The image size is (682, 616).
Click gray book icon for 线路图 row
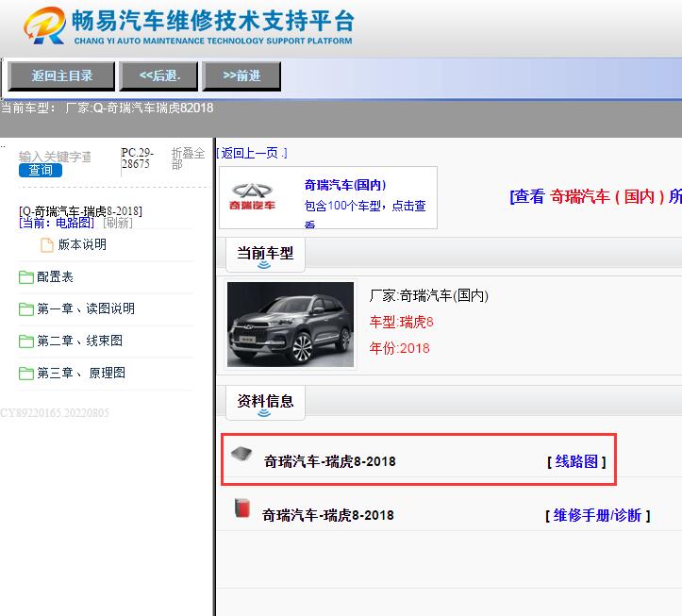[x=241, y=454]
